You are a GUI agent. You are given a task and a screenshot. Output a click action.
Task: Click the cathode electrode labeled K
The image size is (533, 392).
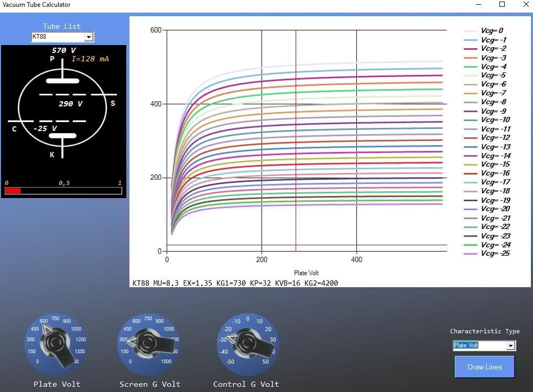point(62,136)
